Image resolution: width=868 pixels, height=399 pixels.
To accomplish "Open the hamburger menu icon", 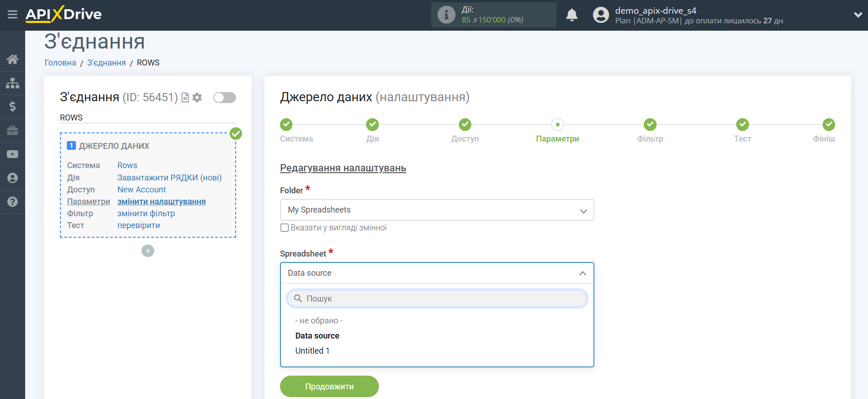I will pos(12,15).
